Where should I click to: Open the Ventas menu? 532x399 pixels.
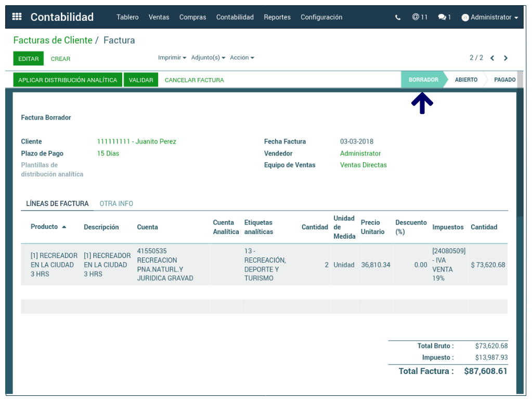tap(159, 17)
